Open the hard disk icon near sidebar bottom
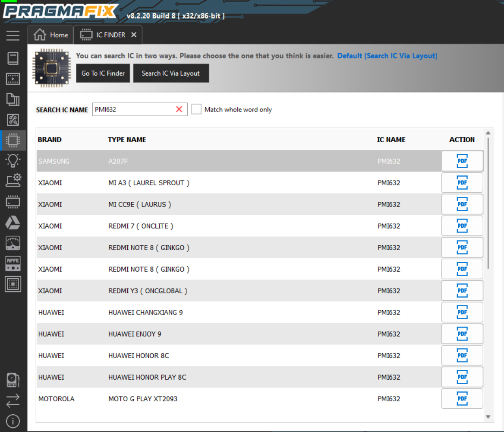504x432 pixels. coord(13,380)
